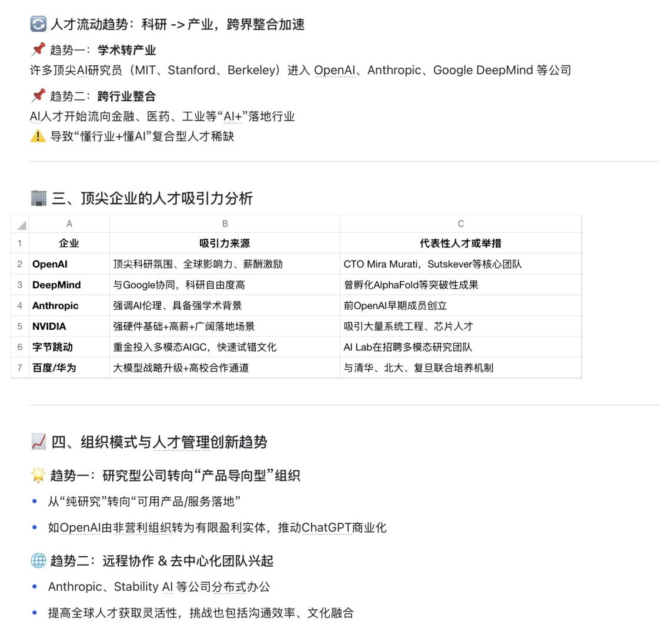This screenshot has width=672, height=635.
Task: Click the globe emoji before 远程协作 heading
Action: coord(38,560)
